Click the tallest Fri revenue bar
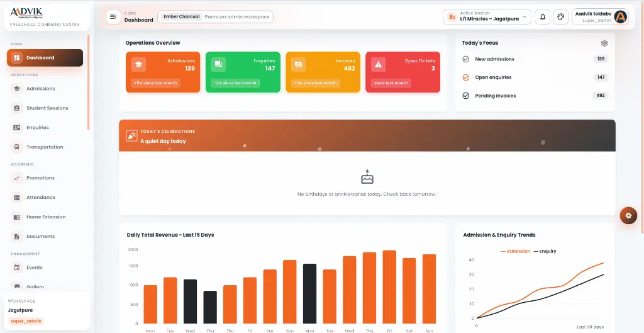The image size is (644, 333). pyautogui.click(x=389, y=287)
